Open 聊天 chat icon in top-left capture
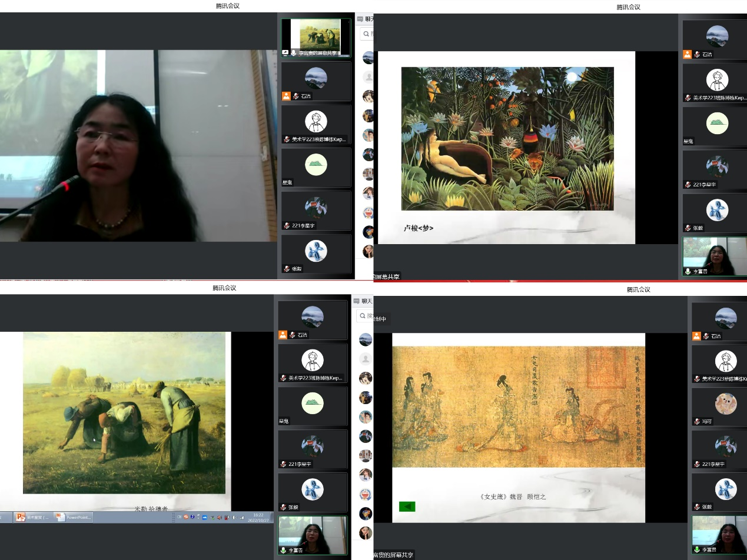747x560 pixels. 360,19
